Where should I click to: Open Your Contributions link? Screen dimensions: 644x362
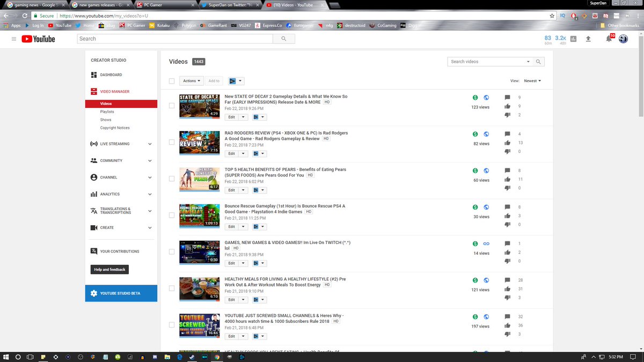(120, 252)
